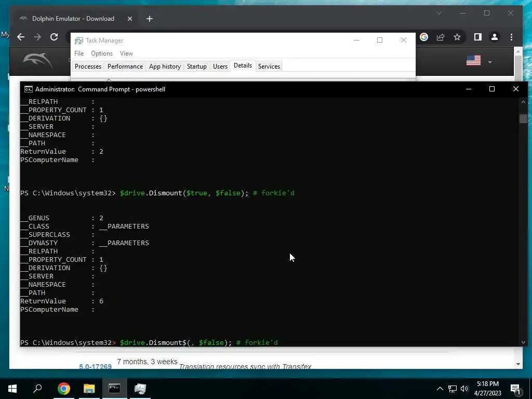Viewport: 532px width, 399px height.
Task: Switch to Task Manager's Performance tab
Action: click(125, 66)
